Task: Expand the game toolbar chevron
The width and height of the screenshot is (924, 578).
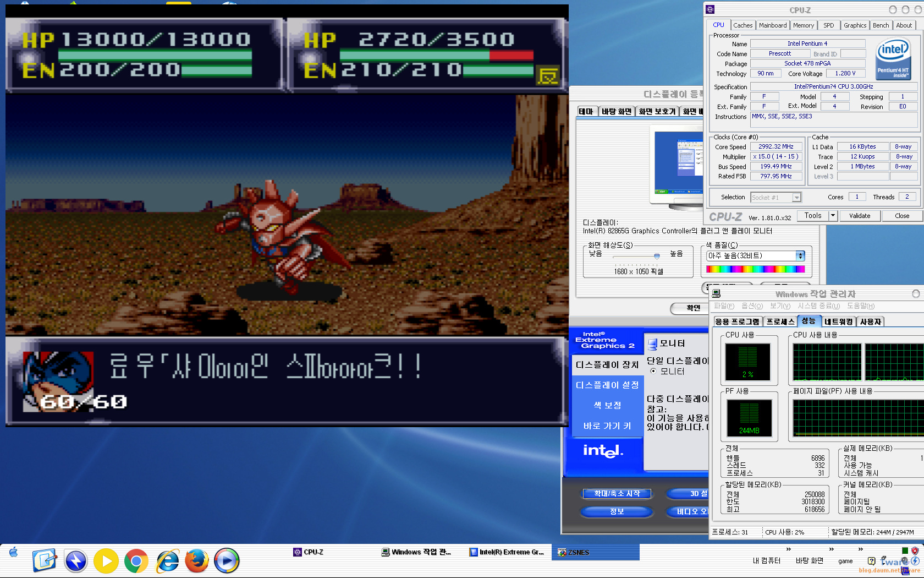Action: [860, 549]
